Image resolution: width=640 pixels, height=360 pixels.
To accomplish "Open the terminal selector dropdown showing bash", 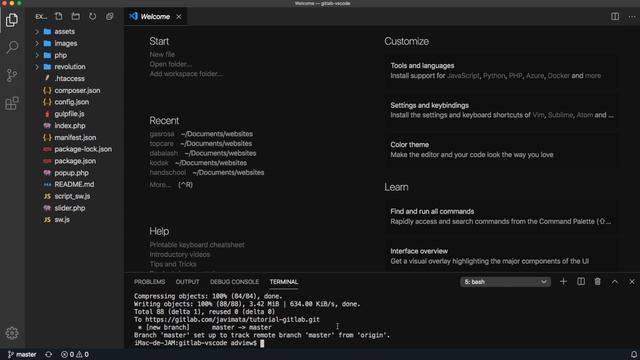I will point(505,282).
